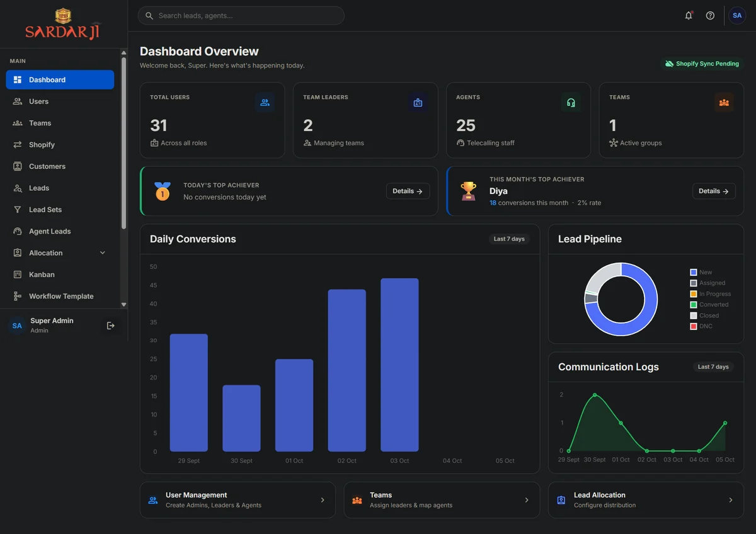
Task: Click sidebar scrollbar up arrow
Action: (x=123, y=53)
